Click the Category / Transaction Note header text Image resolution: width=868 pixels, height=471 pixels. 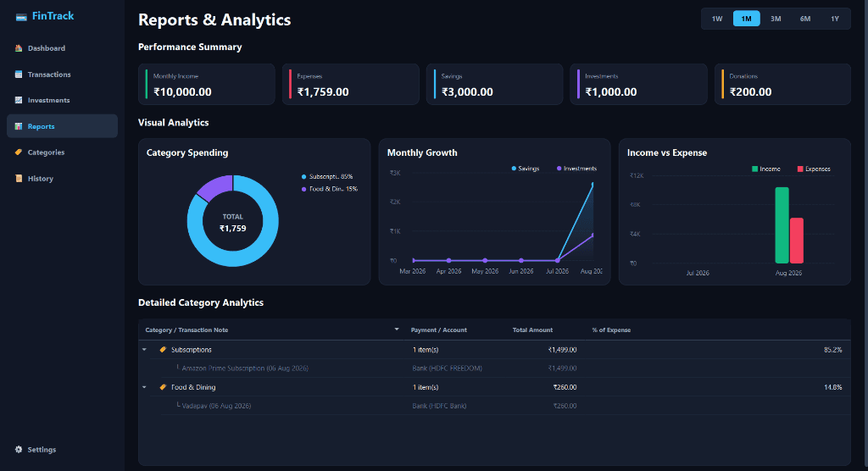tap(186, 330)
